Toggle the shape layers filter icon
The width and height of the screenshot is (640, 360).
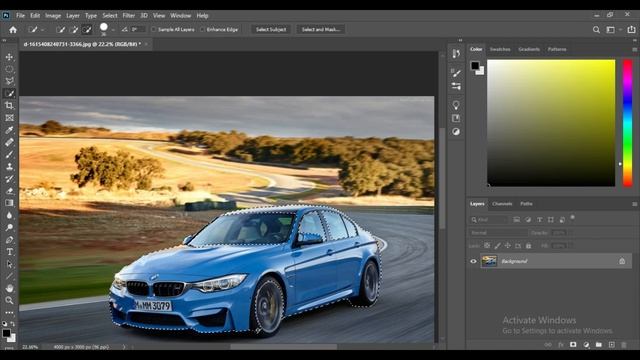pos(551,220)
